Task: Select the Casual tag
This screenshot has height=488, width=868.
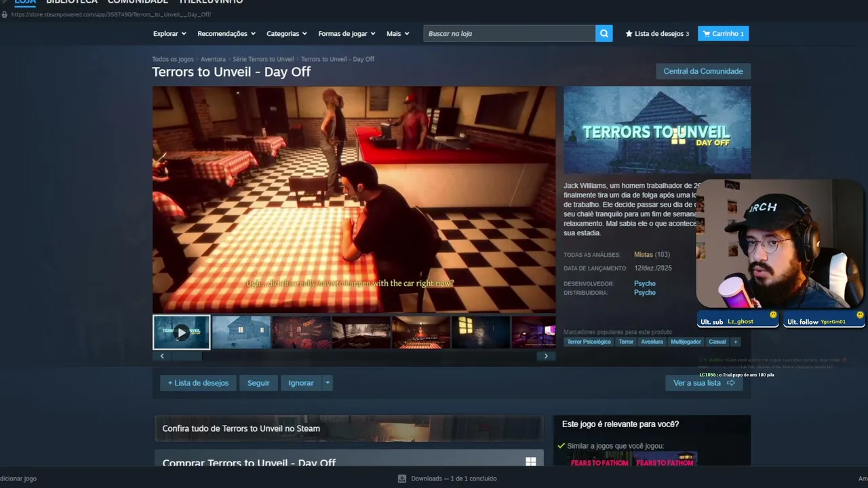Action: (717, 342)
